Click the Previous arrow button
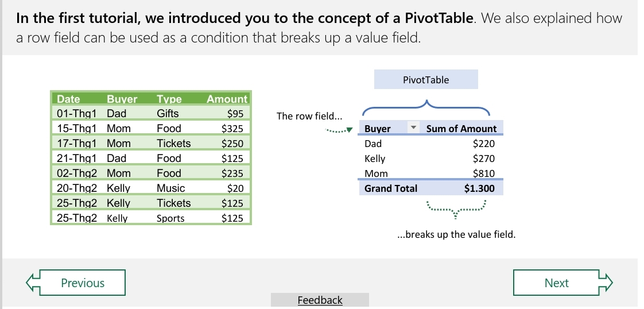The width and height of the screenshot is (644, 309). click(76, 283)
